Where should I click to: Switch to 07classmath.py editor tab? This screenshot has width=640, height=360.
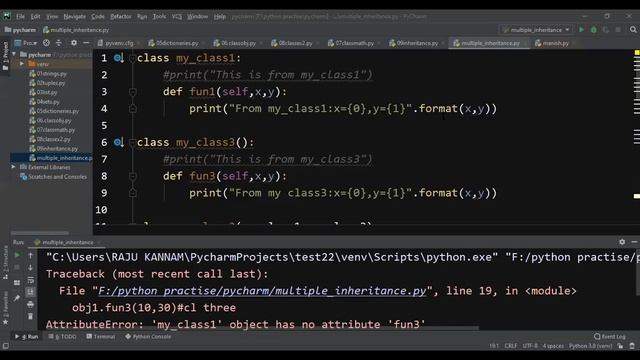354,43
